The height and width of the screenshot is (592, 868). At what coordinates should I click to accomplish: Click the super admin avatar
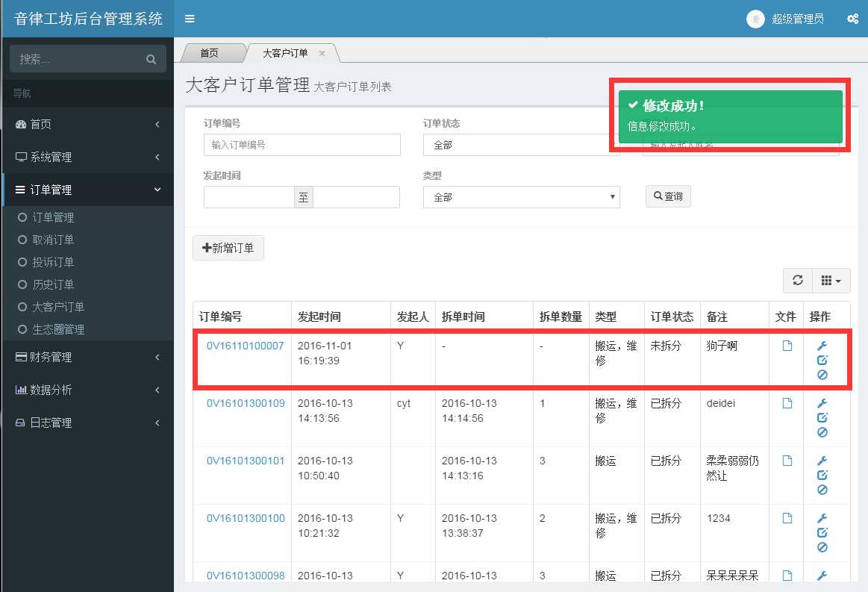click(755, 19)
